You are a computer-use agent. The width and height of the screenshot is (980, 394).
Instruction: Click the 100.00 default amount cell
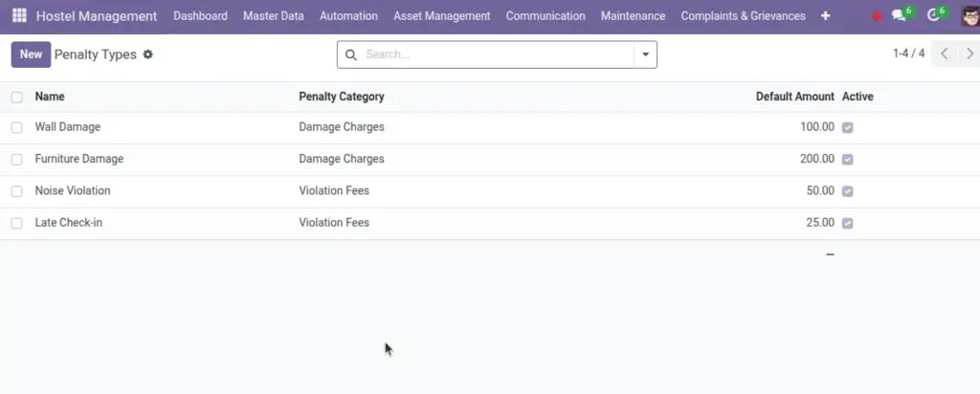click(817, 127)
